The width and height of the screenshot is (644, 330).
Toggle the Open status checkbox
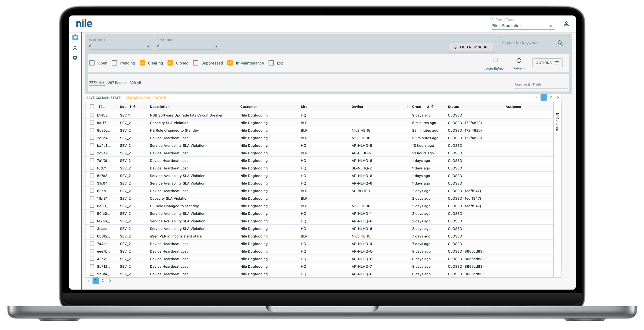click(92, 63)
